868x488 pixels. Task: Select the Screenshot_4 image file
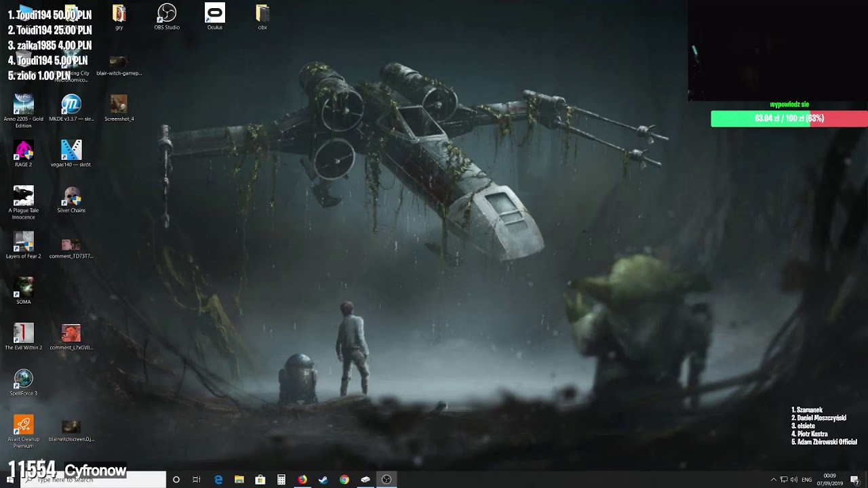click(x=119, y=108)
